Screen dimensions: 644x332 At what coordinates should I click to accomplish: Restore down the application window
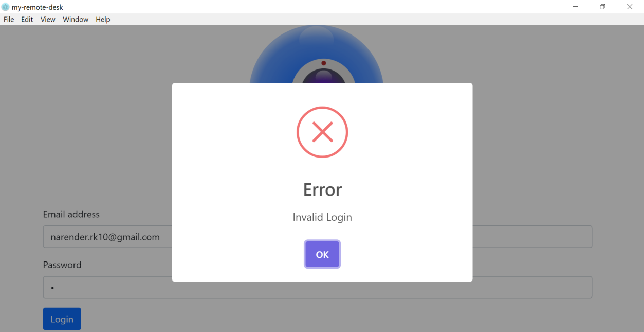click(x=602, y=7)
